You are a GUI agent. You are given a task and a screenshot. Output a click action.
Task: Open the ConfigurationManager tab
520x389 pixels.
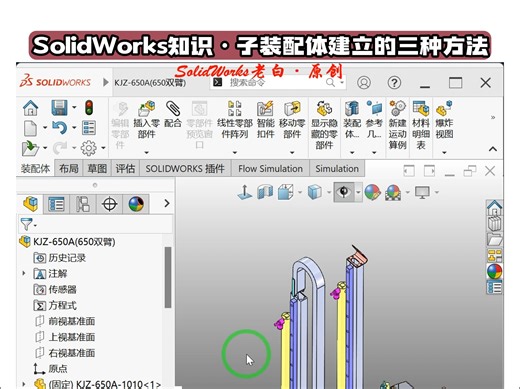point(83,204)
